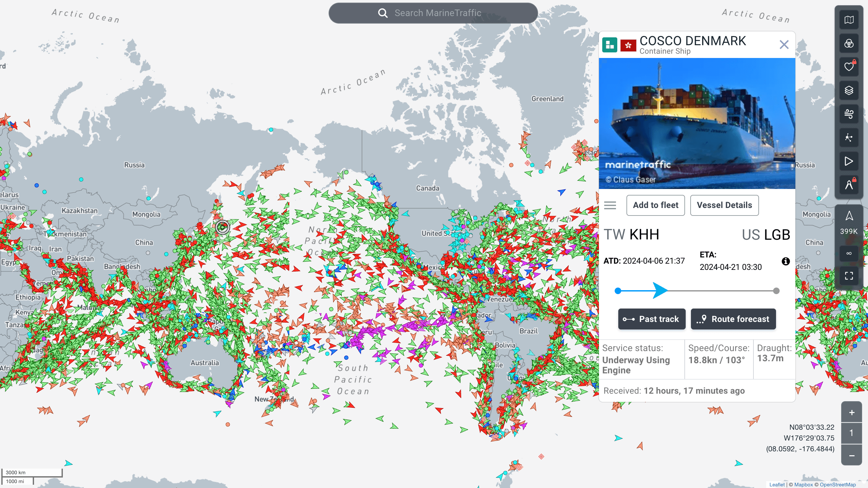Click the green vessel-type icon in panel header
868x488 pixels.
pos(609,45)
